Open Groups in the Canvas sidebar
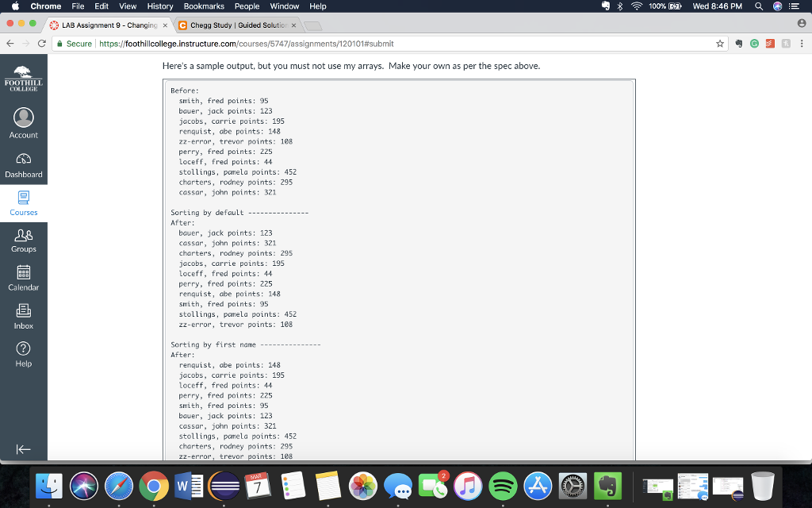The width and height of the screenshot is (812, 508). tap(23, 241)
